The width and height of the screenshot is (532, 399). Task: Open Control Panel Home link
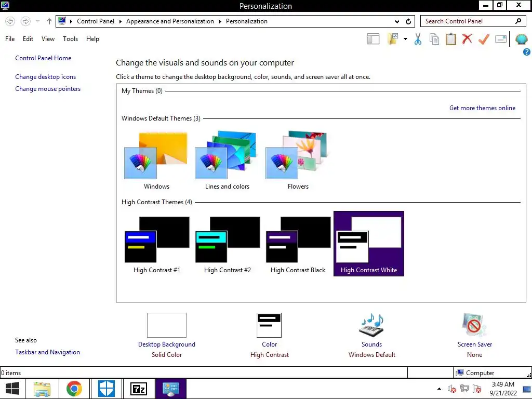tap(43, 58)
